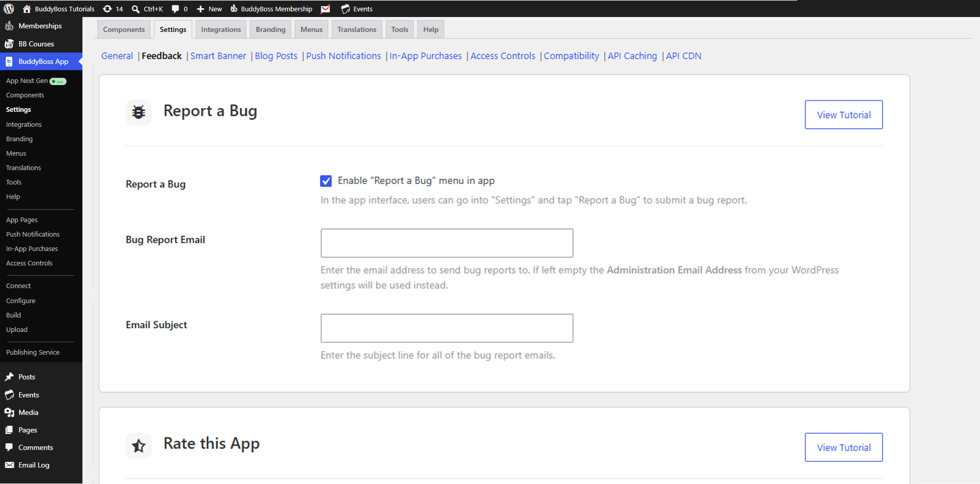Click the Posts pin icon

pos(9,377)
